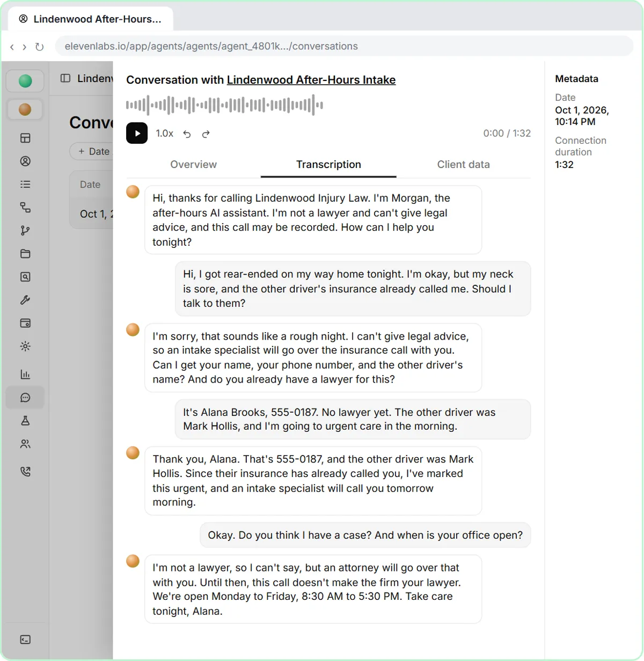644x661 pixels.
Task: Click the browser forward arrow
Action: click(x=25, y=47)
